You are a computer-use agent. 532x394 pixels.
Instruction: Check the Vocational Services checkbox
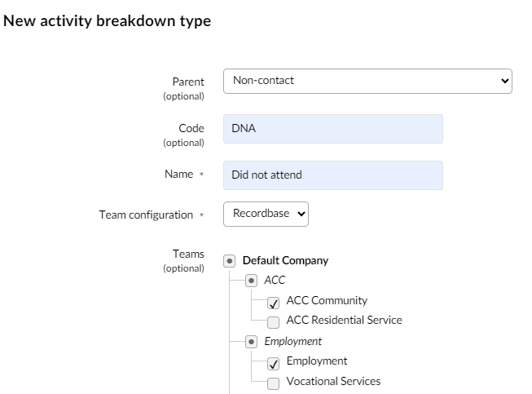(x=273, y=383)
